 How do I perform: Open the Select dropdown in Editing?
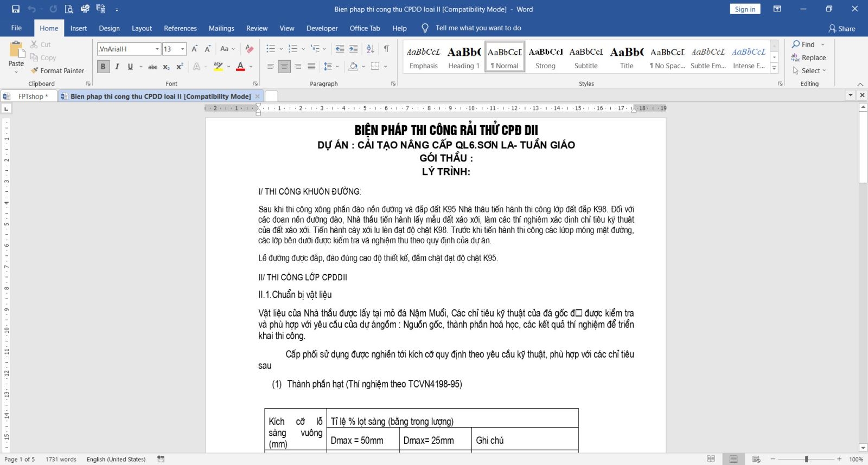click(x=808, y=70)
